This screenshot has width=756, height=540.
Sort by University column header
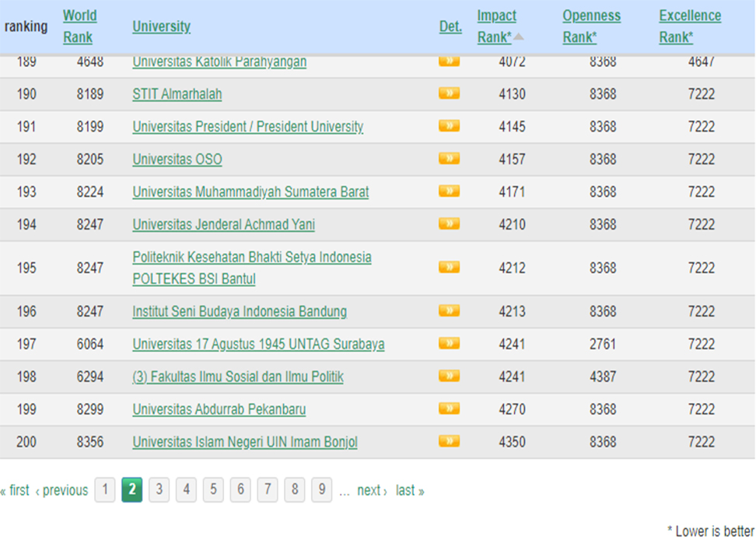click(162, 26)
